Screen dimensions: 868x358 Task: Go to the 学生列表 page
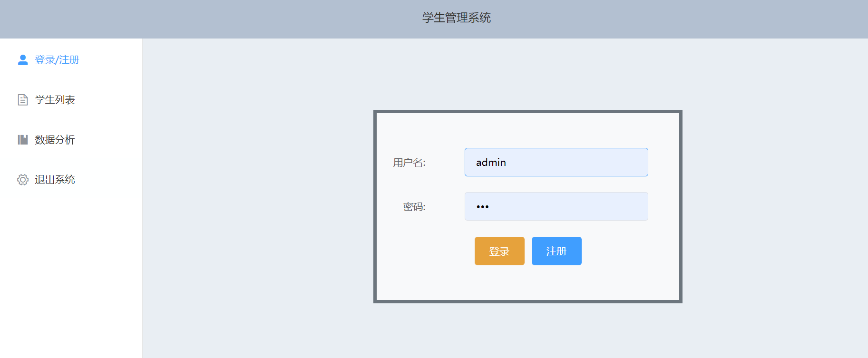coord(55,100)
